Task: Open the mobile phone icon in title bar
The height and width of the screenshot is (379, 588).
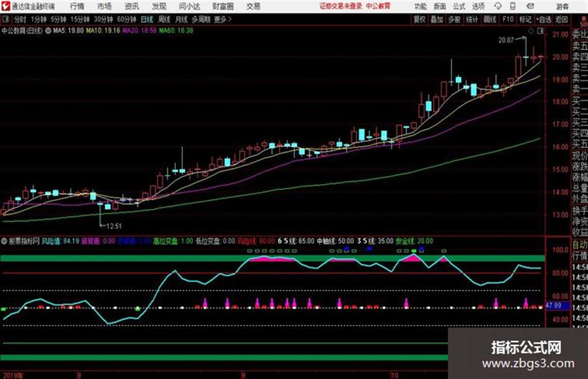Action: tap(513, 6)
